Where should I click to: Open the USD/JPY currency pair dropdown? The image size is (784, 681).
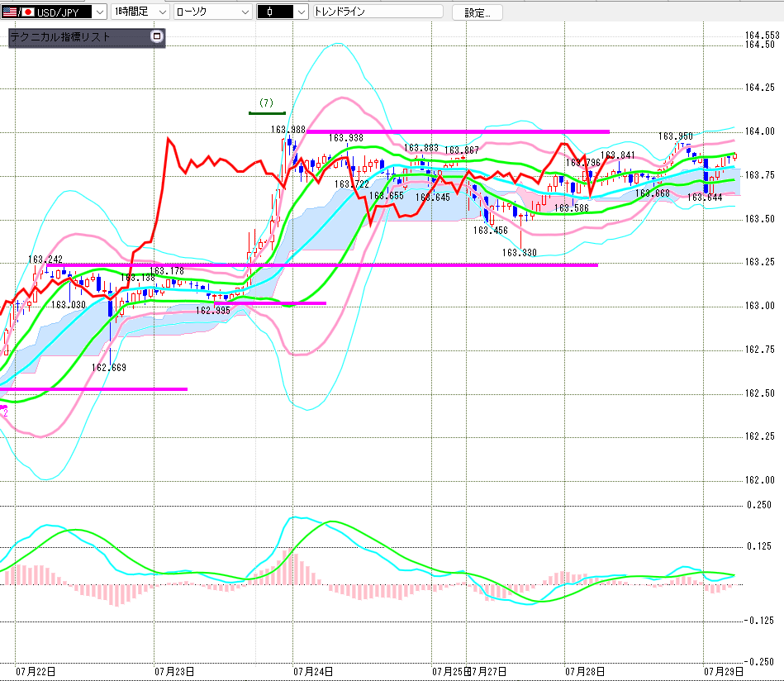[54, 12]
